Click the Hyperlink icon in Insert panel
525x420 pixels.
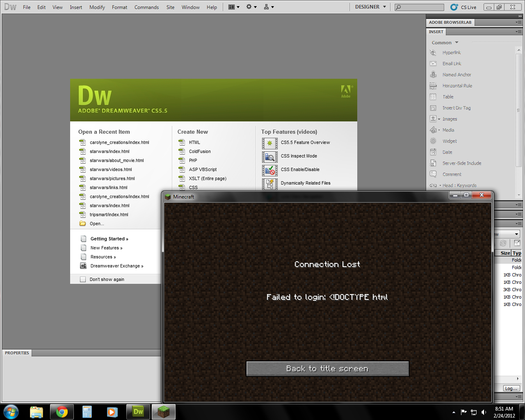click(433, 52)
